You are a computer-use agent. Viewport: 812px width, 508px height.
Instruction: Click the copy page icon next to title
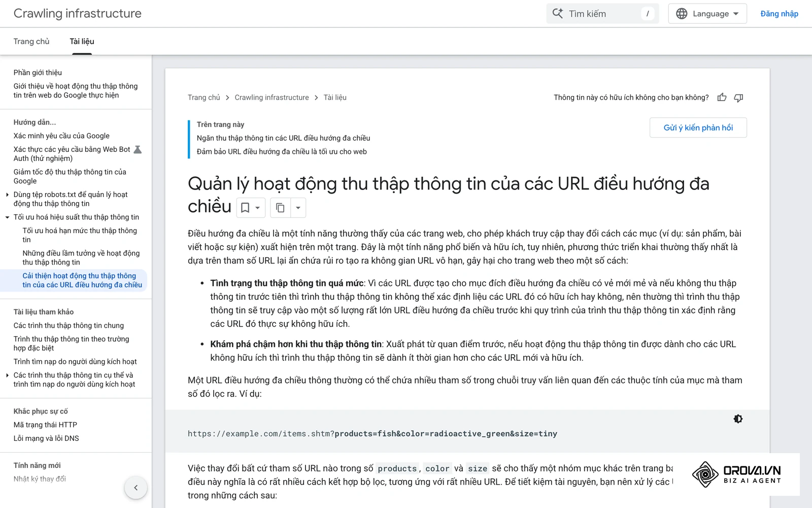point(280,208)
